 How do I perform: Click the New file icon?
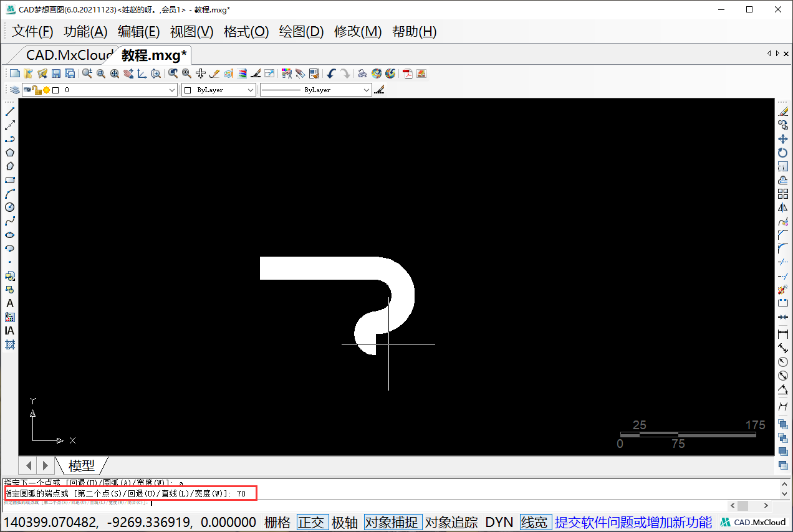[15, 74]
